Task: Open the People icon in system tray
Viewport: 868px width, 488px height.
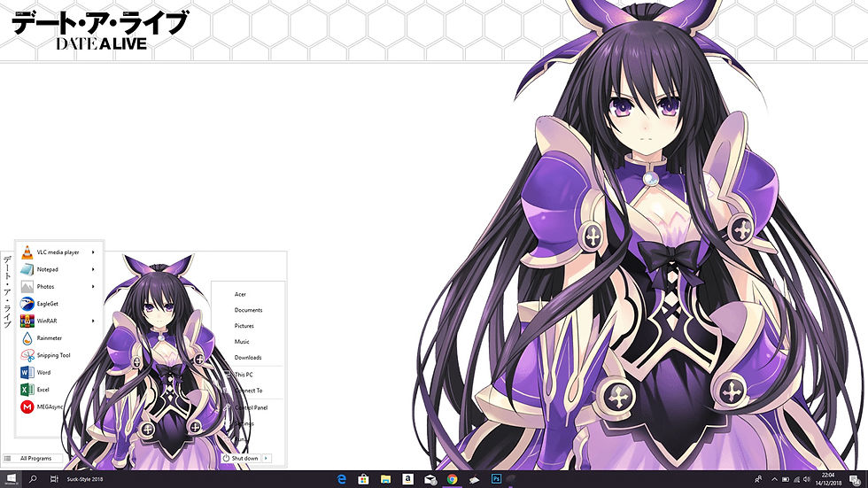Action: [x=758, y=479]
